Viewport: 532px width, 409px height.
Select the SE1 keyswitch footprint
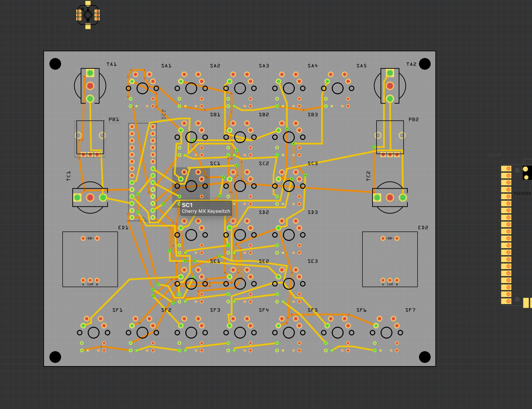pos(191,284)
